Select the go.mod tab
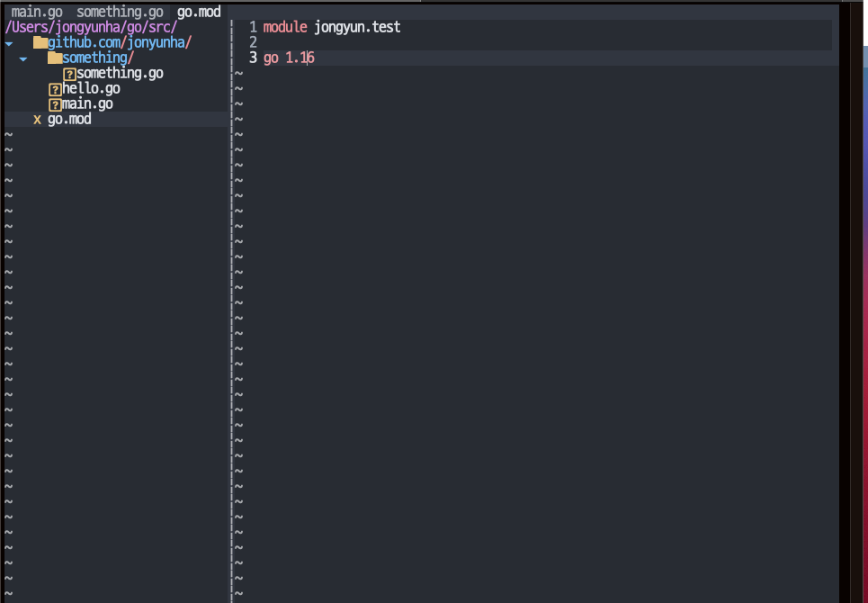The width and height of the screenshot is (868, 603). (x=199, y=12)
